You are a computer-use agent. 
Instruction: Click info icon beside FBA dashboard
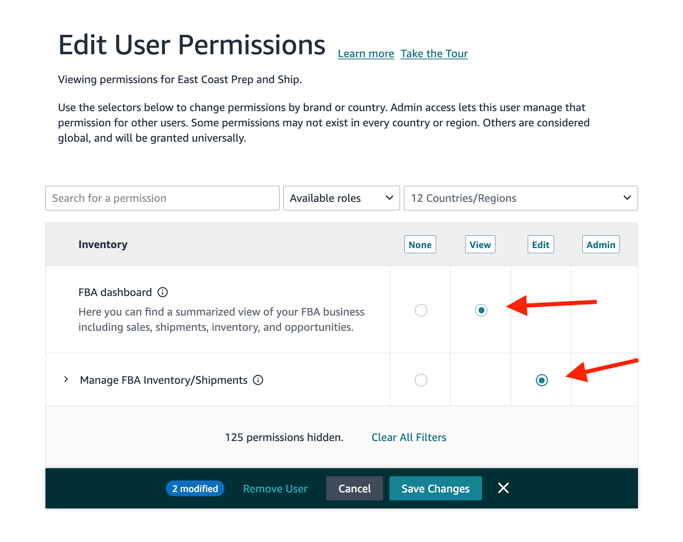(x=162, y=293)
